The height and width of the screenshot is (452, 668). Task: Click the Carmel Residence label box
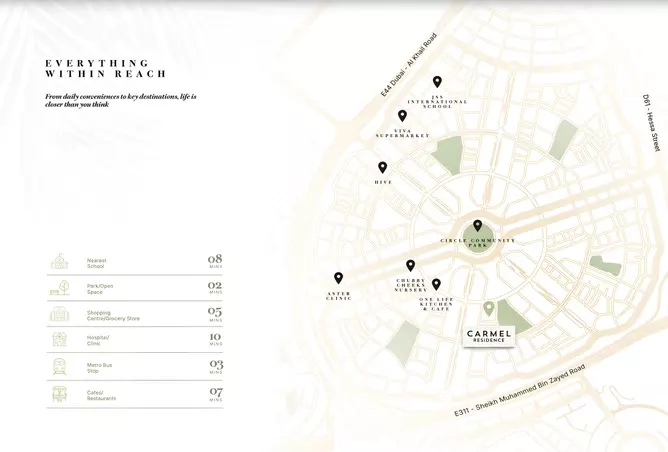point(490,335)
